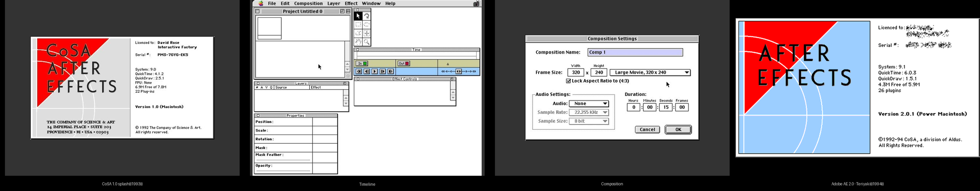Click the time ruler bar in Time panel
This screenshot has height=191, width=980.
(x=416, y=56)
